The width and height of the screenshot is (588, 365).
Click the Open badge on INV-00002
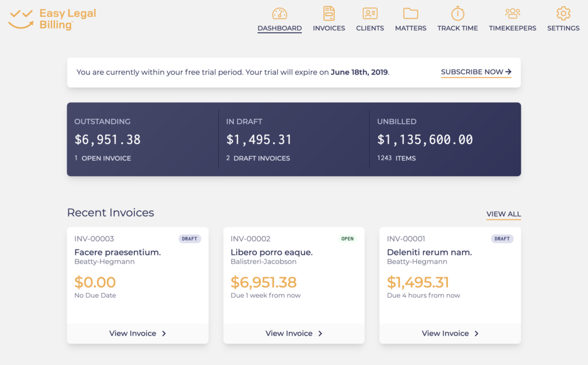(347, 239)
